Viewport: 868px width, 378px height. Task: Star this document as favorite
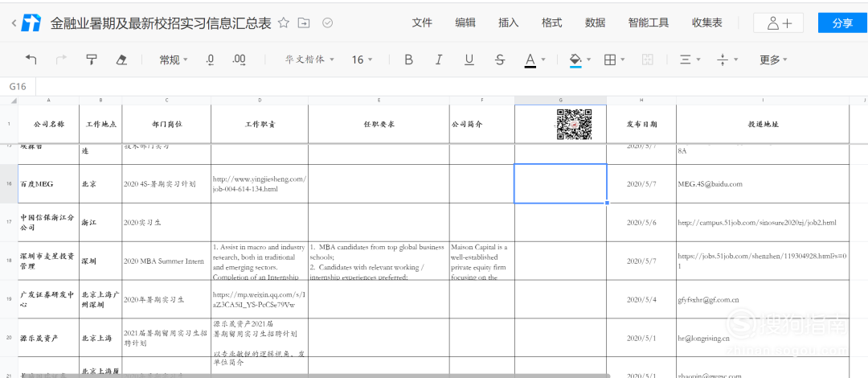coord(284,23)
